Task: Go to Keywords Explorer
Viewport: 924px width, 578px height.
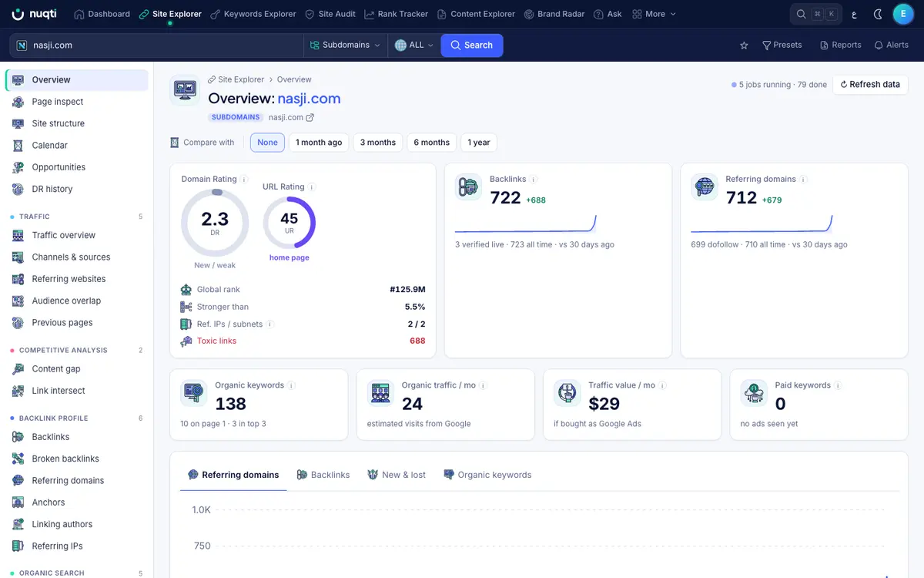Action: click(253, 14)
